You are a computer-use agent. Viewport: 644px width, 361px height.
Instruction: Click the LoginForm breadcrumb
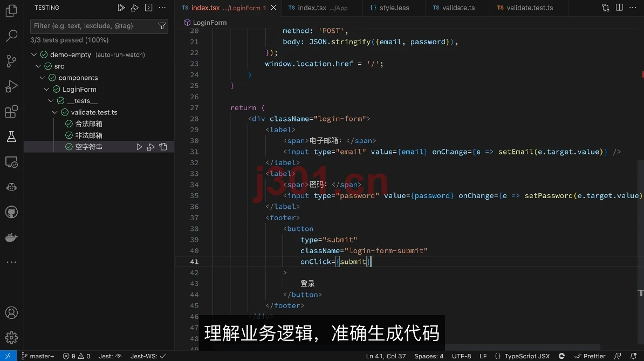(x=205, y=23)
